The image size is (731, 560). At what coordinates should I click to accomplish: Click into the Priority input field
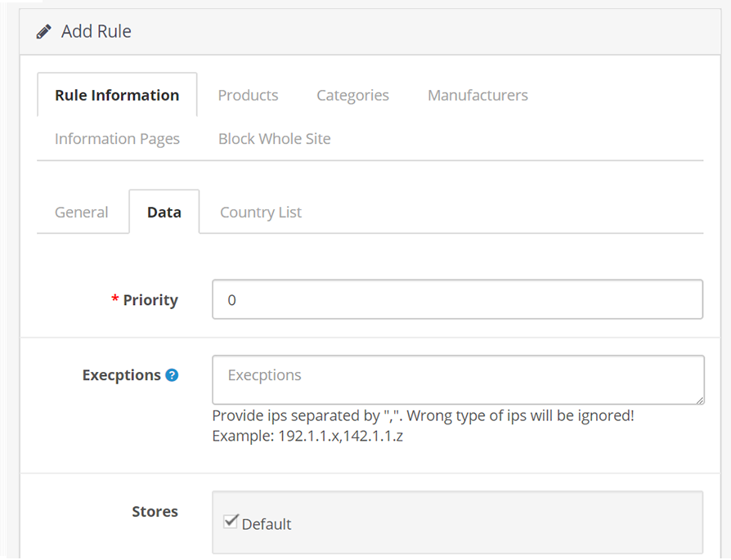pyautogui.click(x=457, y=299)
